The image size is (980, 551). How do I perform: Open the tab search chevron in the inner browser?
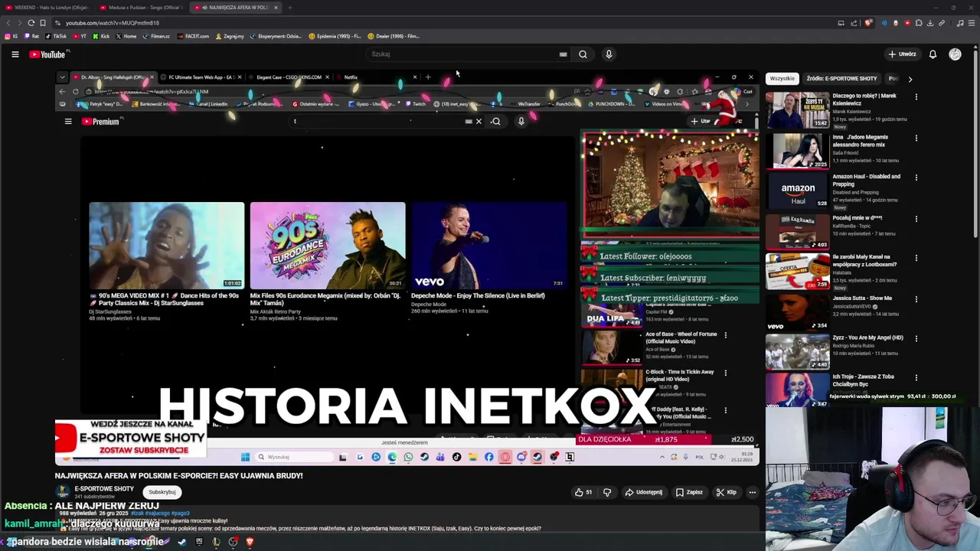coord(62,77)
